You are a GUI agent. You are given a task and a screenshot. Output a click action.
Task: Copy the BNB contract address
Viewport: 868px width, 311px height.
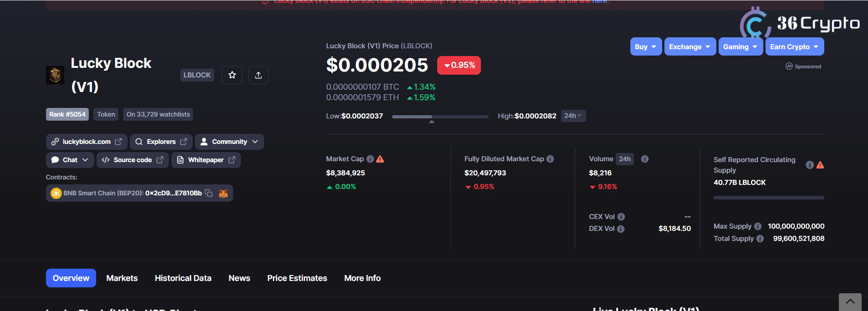(209, 193)
